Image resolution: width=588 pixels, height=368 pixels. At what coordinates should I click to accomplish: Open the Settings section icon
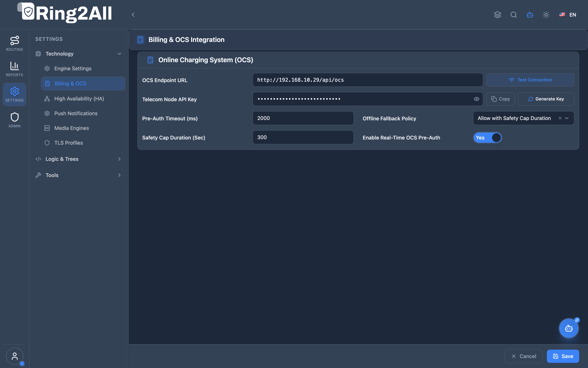click(x=14, y=94)
